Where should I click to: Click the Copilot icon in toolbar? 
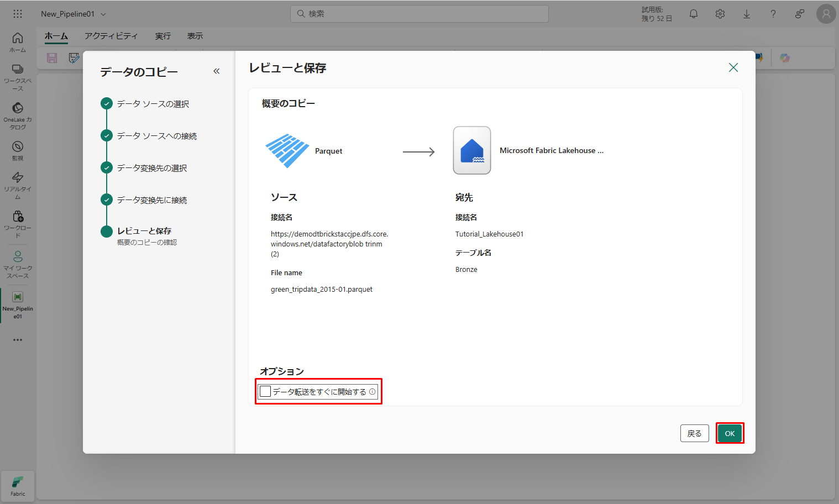click(785, 58)
